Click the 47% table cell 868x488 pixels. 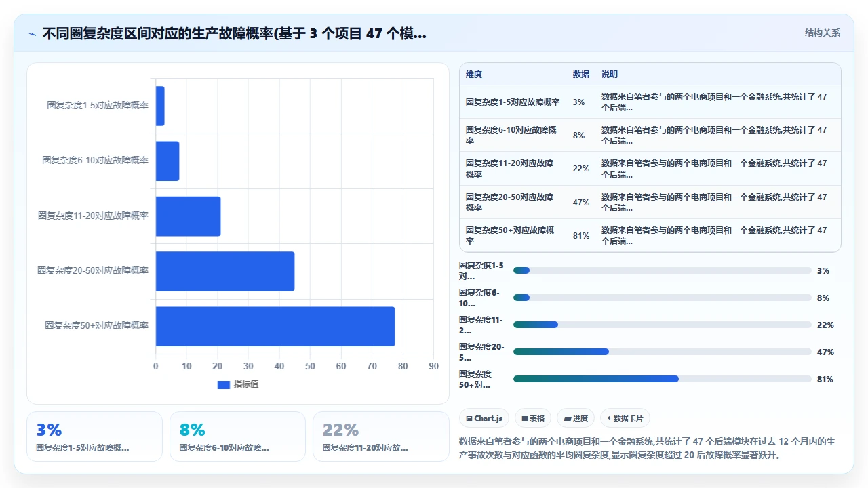pyautogui.click(x=581, y=202)
